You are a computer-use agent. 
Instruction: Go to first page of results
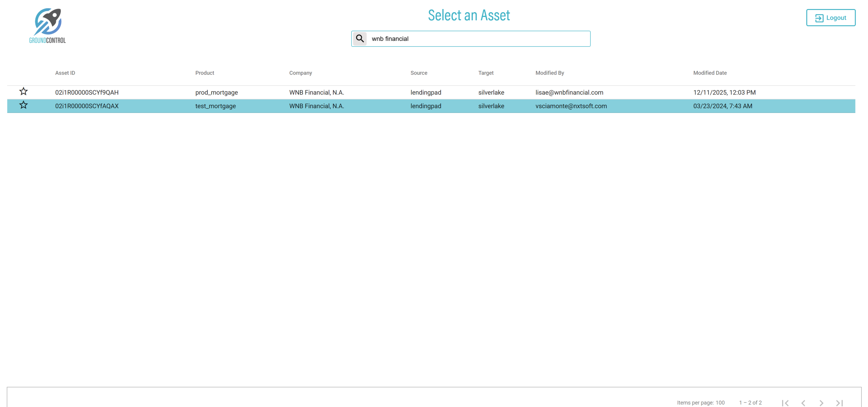pyautogui.click(x=785, y=402)
